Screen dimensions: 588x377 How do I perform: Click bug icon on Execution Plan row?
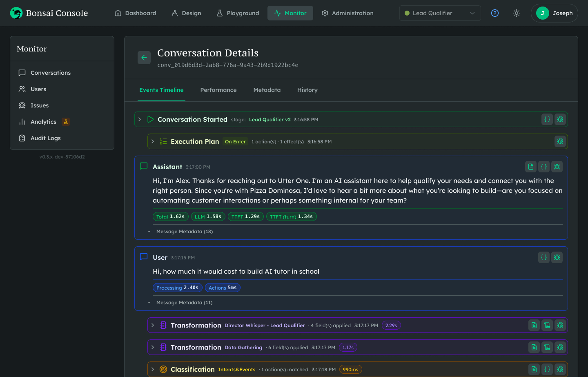560,141
